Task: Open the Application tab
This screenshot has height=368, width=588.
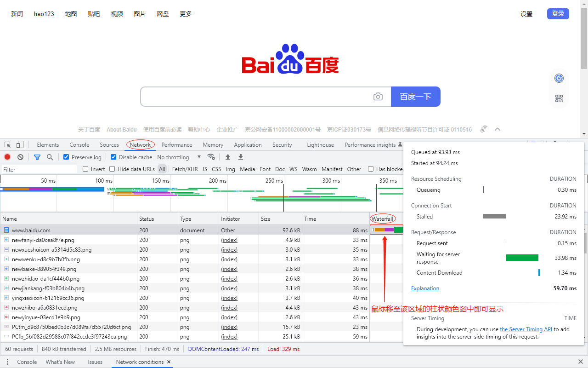Action: [x=248, y=144]
